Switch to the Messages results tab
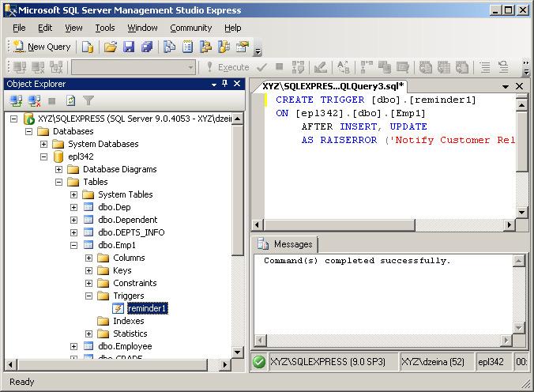The width and height of the screenshot is (534, 392). (286, 244)
